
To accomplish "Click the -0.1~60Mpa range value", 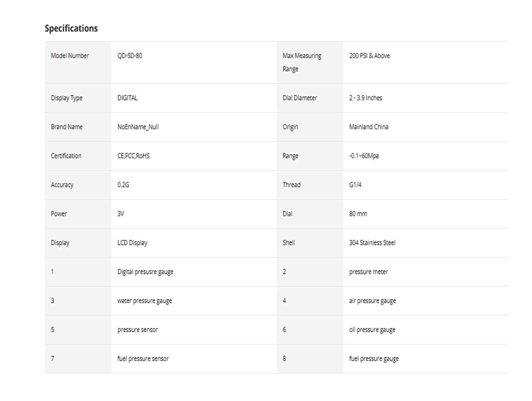I will [x=364, y=156].
